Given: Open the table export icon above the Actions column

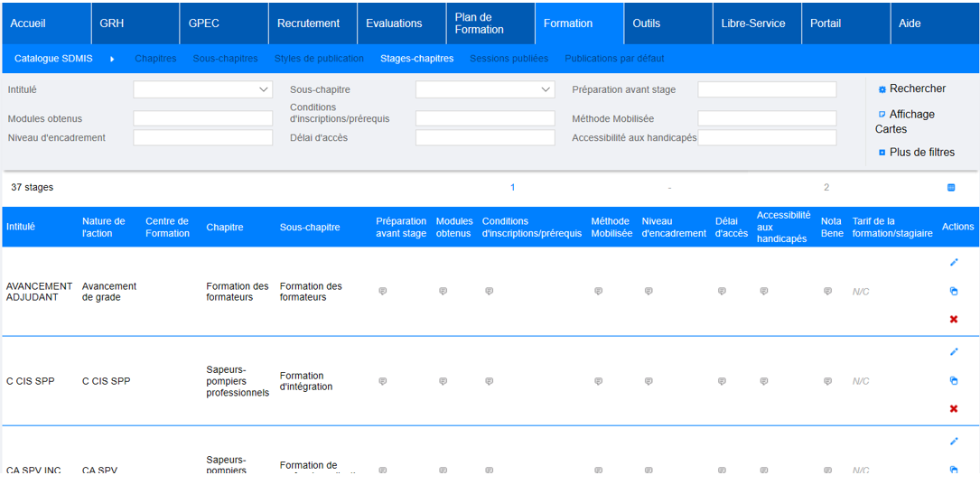Looking at the screenshot, I should coord(950,188).
